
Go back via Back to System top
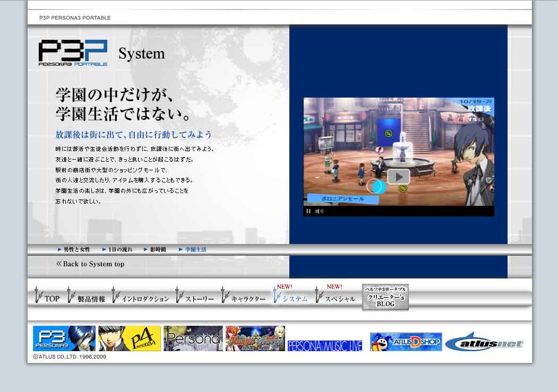pos(90,264)
